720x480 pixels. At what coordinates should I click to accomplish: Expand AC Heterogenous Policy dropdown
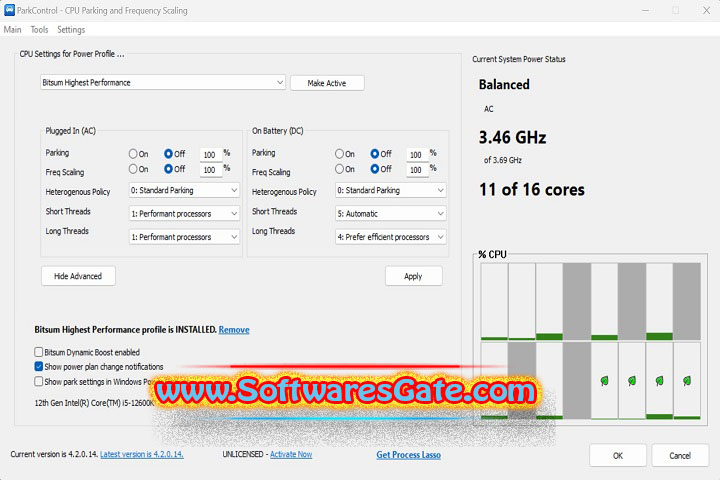click(184, 190)
